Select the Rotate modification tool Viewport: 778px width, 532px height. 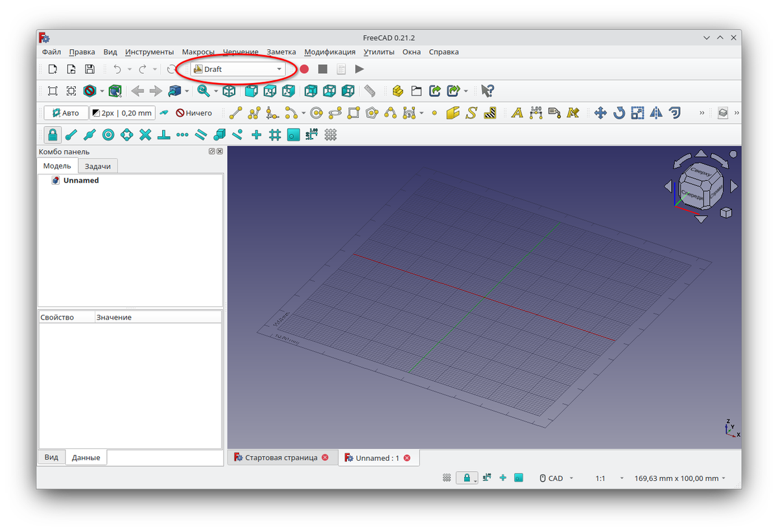[x=619, y=113]
